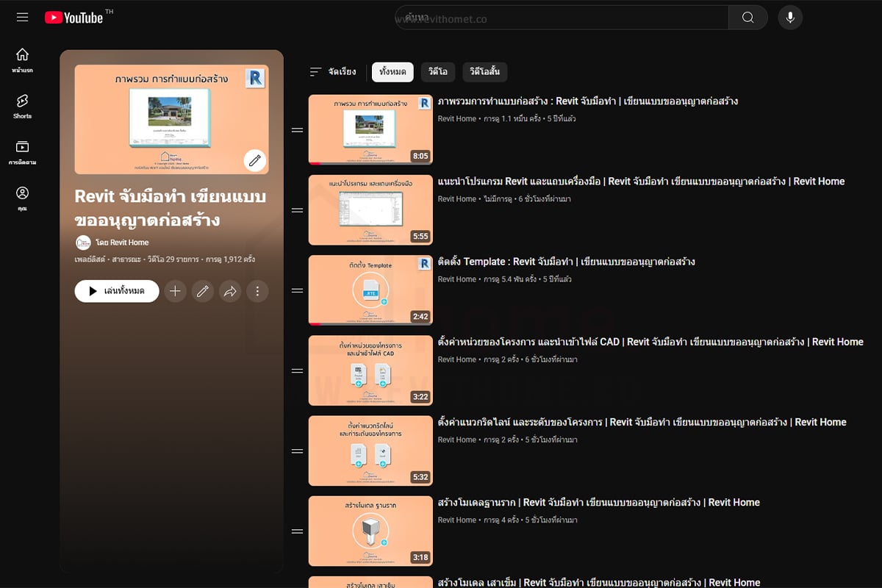
Task: Select the Shorts videos filter chip
Action: coord(484,72)
